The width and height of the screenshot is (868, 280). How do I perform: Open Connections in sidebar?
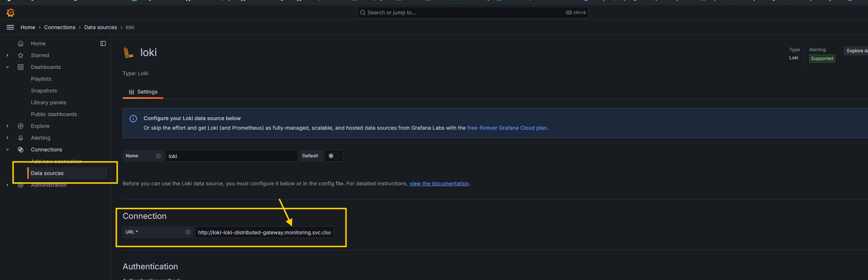[46, 150]
